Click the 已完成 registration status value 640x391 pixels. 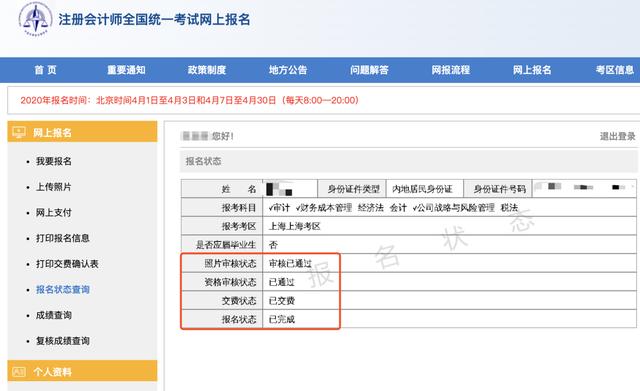tap(282, 320)
